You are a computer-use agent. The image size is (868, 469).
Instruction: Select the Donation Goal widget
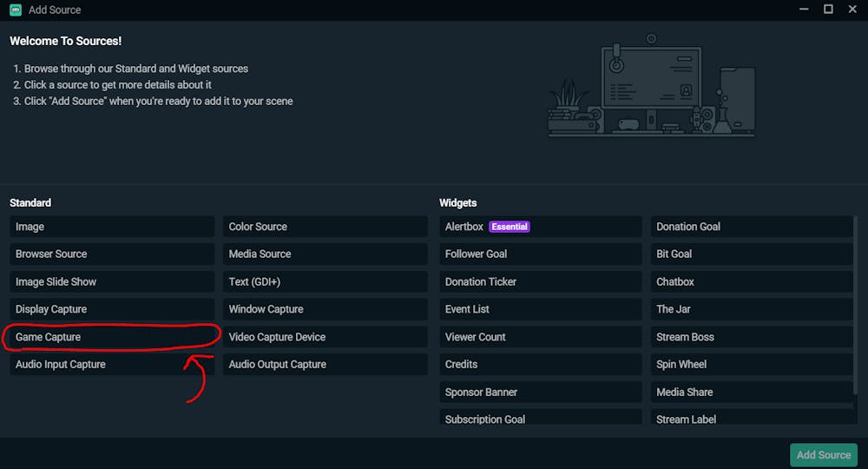pos(751,227)
